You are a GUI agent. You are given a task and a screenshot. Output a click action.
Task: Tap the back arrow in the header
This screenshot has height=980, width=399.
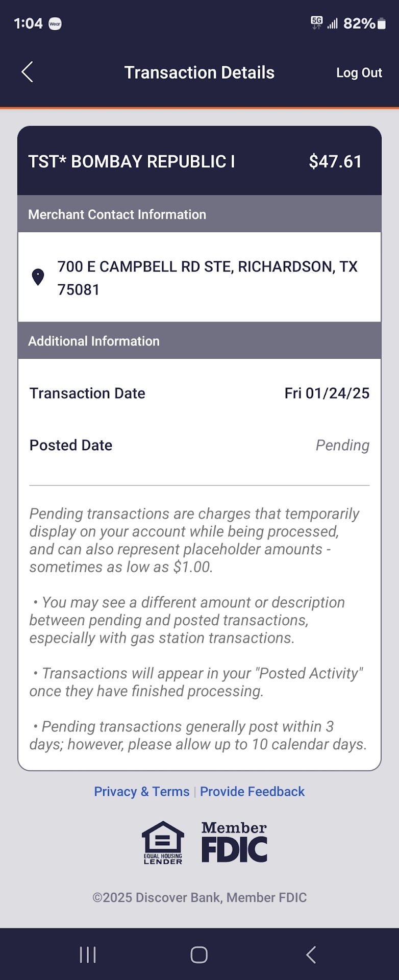[x=28, y=72]
